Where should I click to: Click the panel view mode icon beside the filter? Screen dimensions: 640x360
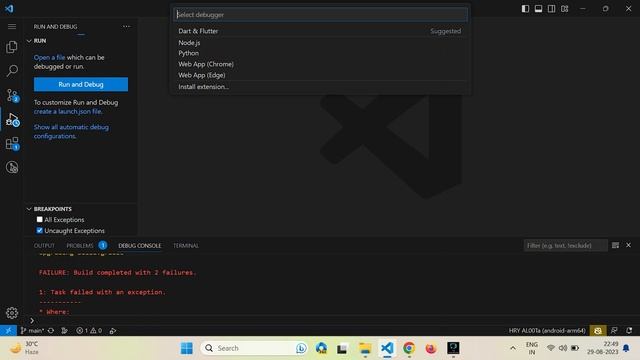tap(615, 245)
